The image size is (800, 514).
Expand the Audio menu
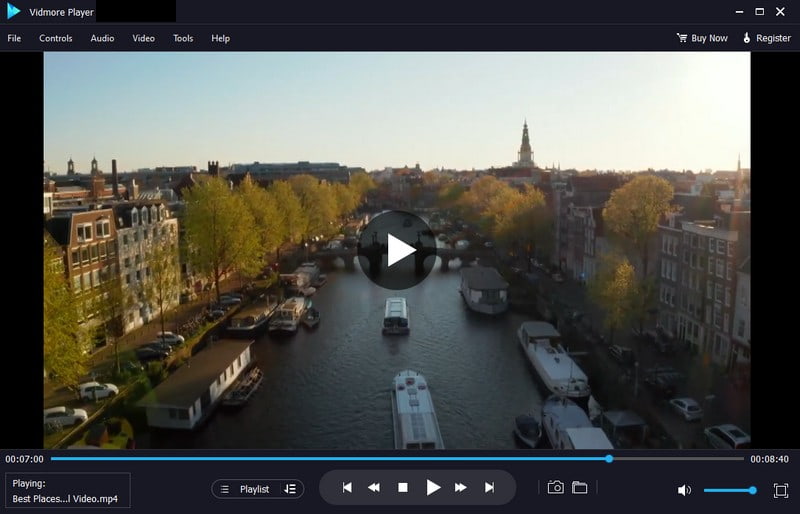coord(102,38)
